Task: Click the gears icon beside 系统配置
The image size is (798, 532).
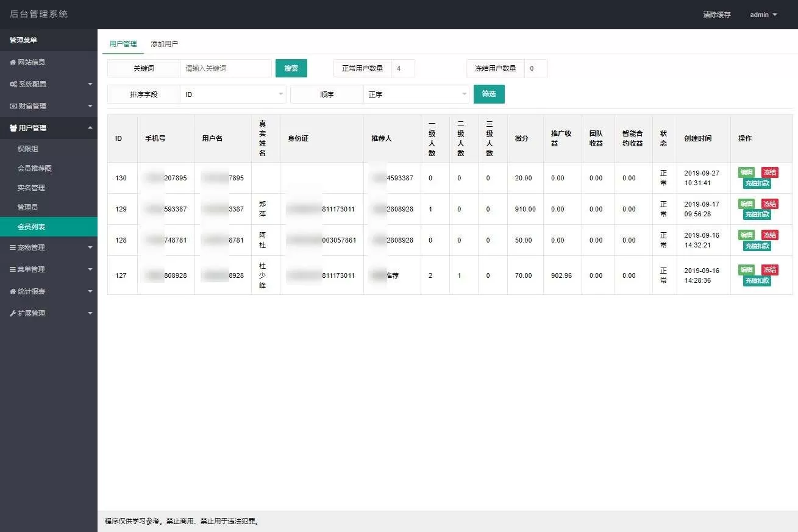Action: pyautogui.click(x=13, y=84)
